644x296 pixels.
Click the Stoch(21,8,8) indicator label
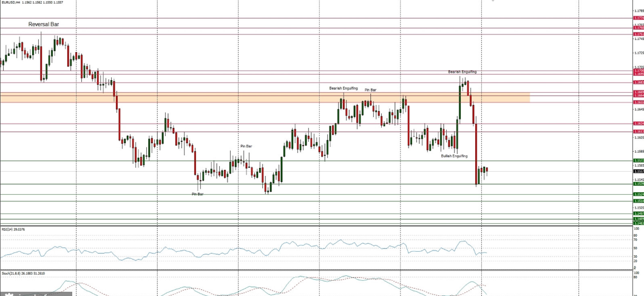19,274
